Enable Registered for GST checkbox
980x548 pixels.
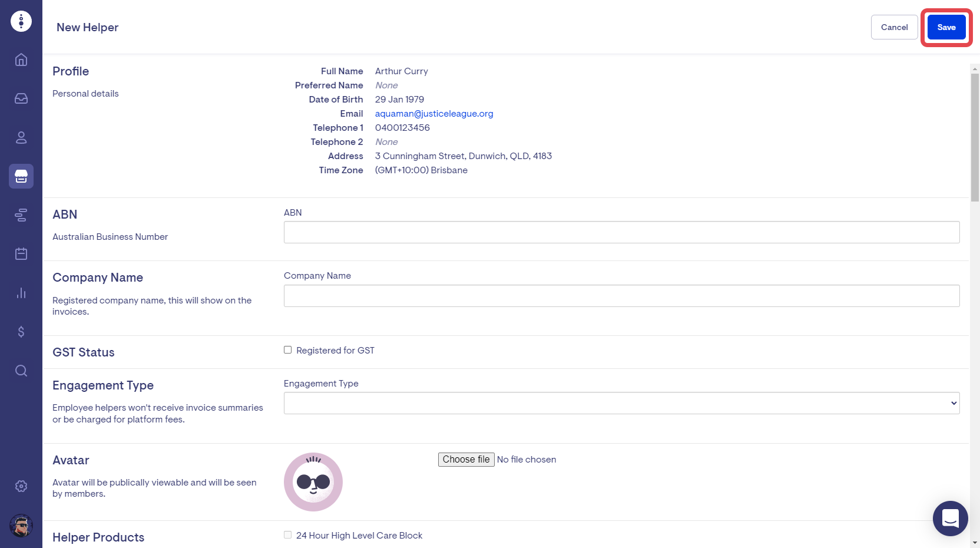[288, 350]
